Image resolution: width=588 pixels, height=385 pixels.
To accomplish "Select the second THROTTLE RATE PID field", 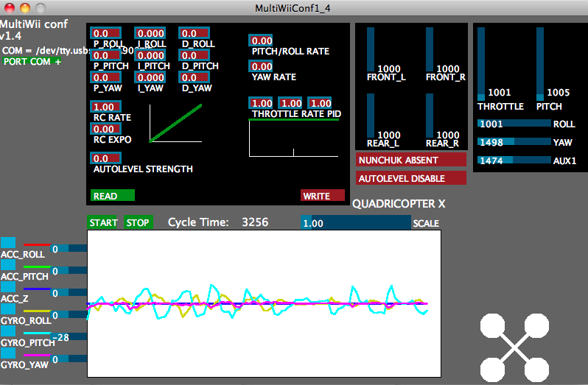I will [290, 103].
